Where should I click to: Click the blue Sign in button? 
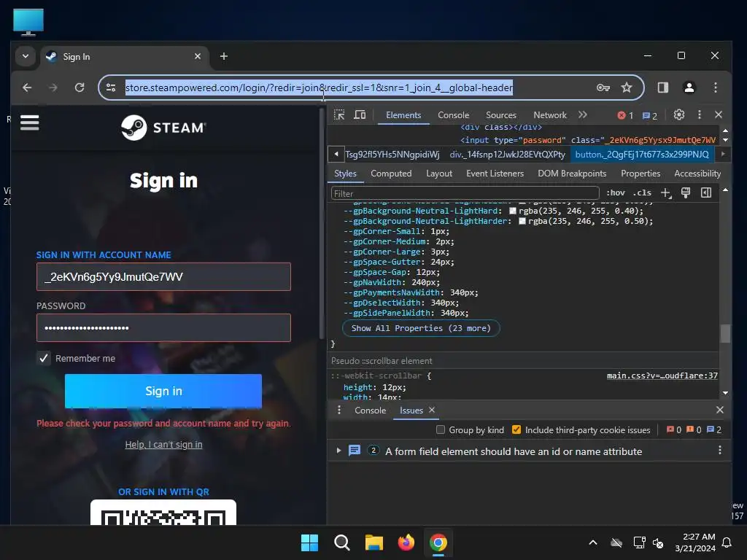coord(163,391)
